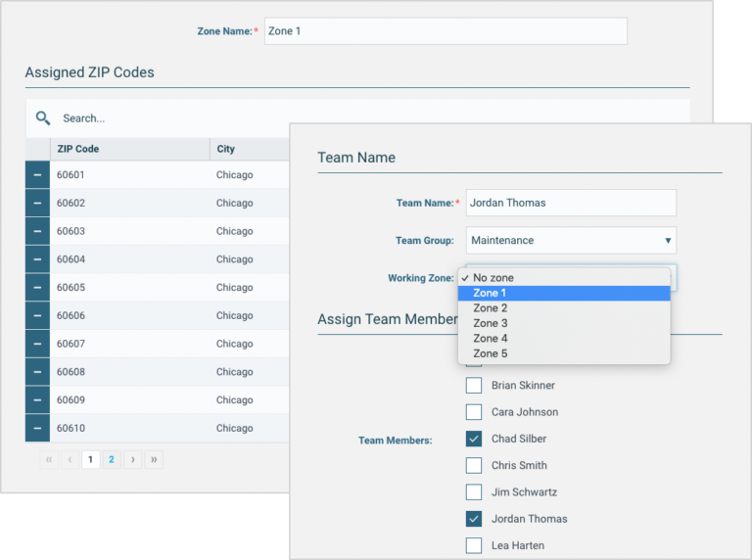Jump to last page of ZIP codes
The width and height of the screenshot is (752, 560).
(x=154, y=459)
